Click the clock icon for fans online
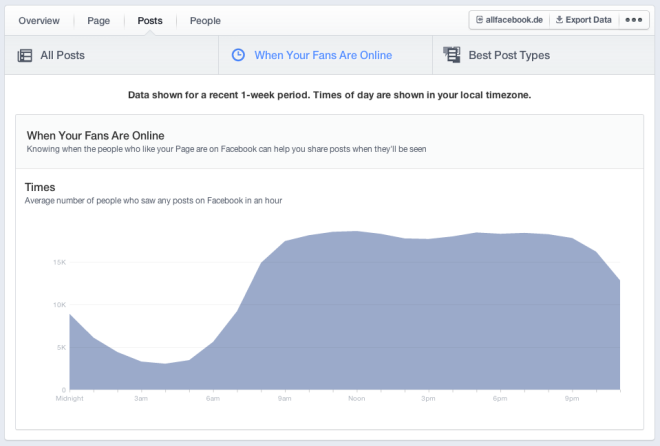This screenshot has width=660, height=446. (x=238, y=55)
